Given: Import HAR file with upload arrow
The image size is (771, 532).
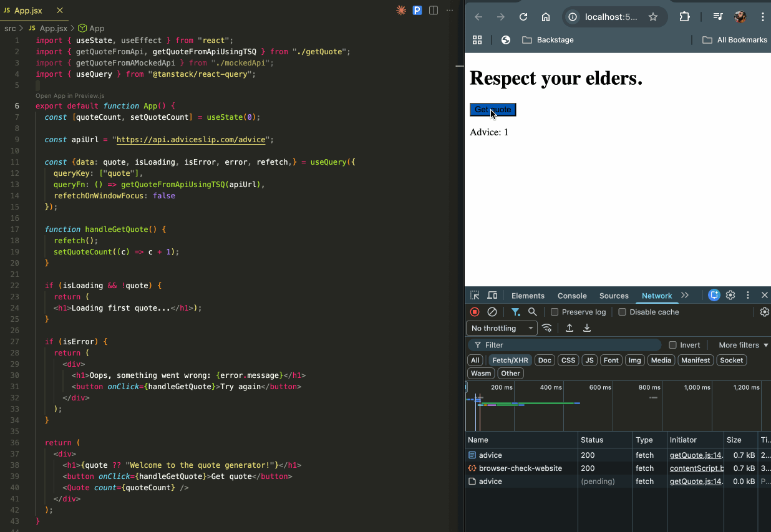Looking at the screenshot, I should point(570,328).
